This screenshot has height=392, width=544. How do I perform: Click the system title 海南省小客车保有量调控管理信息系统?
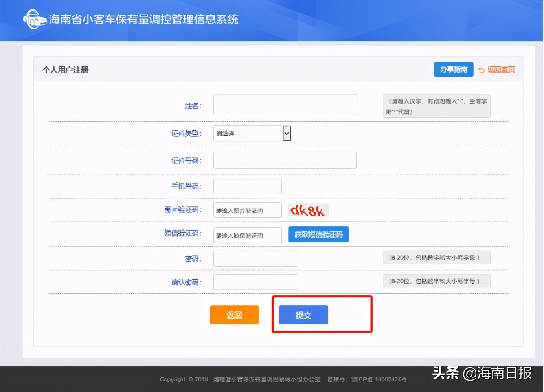143,19
